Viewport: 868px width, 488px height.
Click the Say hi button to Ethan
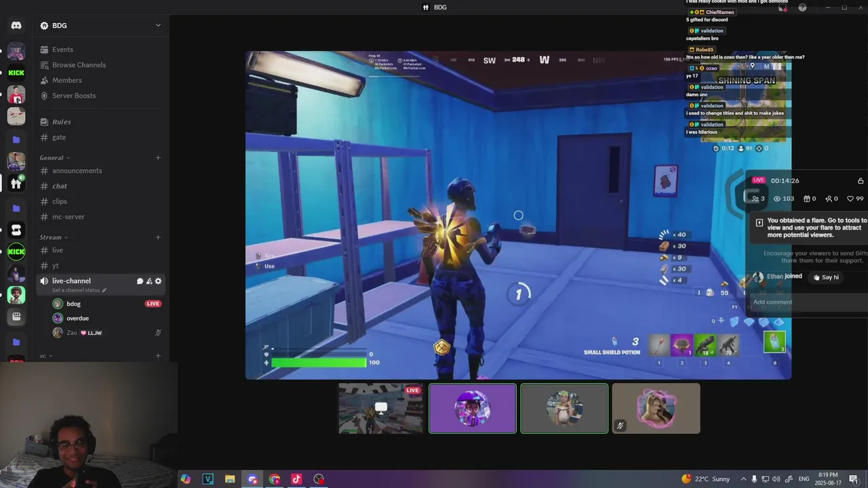826,277
